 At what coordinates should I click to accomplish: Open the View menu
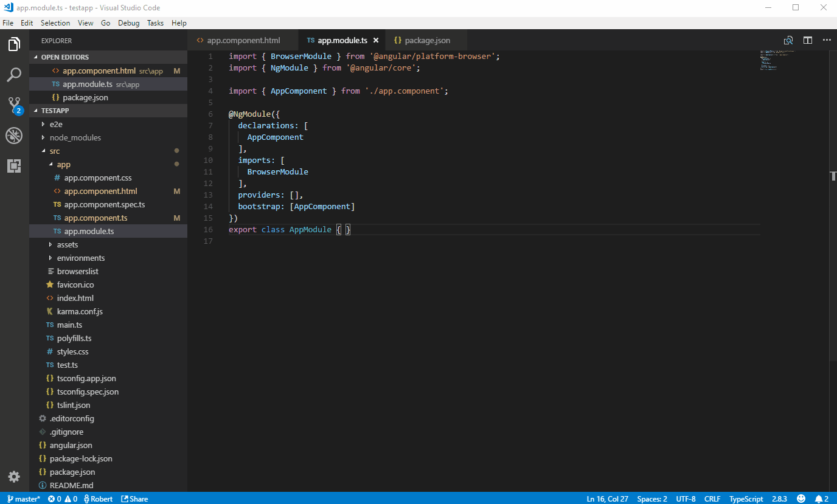click(x=86, y=23)
